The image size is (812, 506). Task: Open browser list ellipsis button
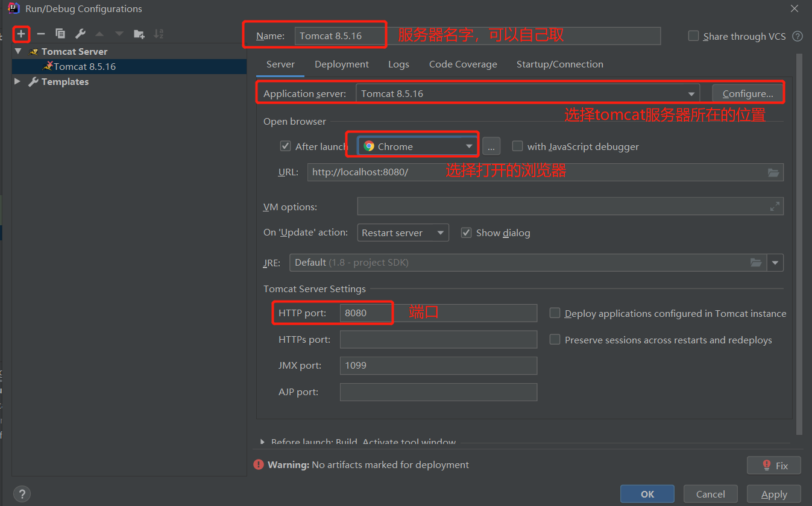491,146
